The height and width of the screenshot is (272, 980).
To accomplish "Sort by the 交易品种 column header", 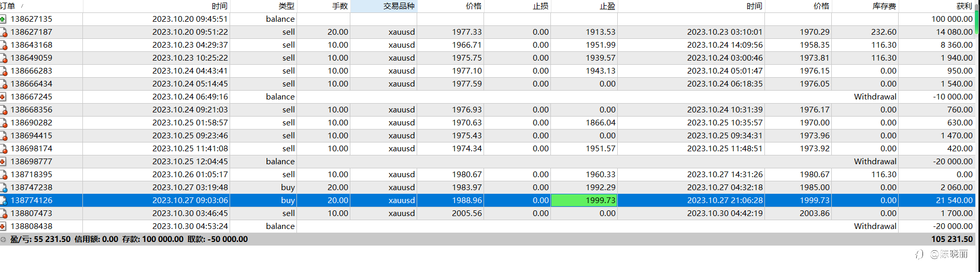I will (x=384, y=6).
